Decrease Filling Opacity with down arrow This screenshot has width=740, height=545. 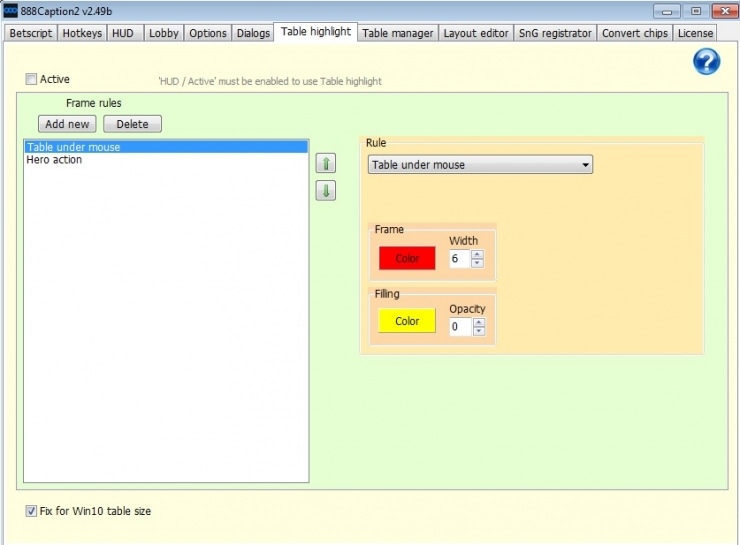tap(479, 331)
